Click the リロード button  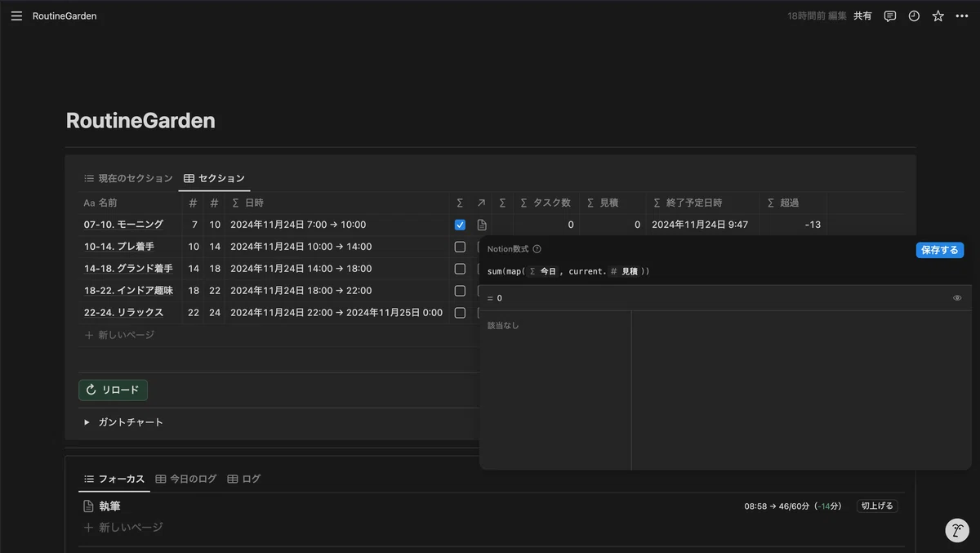[x=113, y=390]
